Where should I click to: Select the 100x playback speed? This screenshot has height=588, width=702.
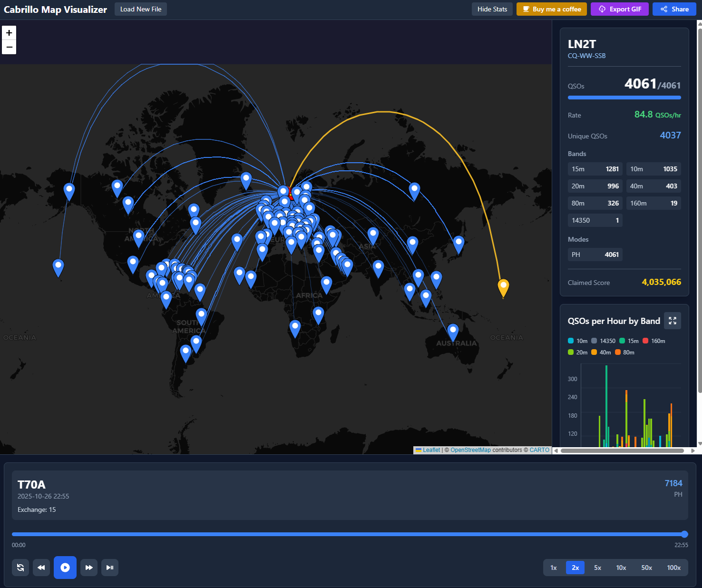[673, 568]
